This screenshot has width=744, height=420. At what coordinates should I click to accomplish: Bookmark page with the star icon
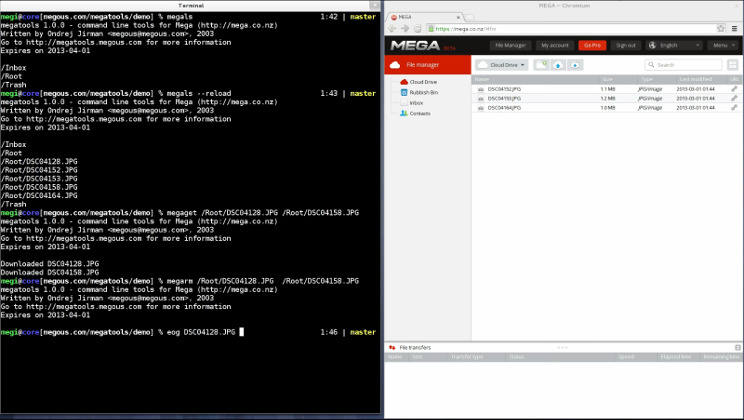(721, 28)
